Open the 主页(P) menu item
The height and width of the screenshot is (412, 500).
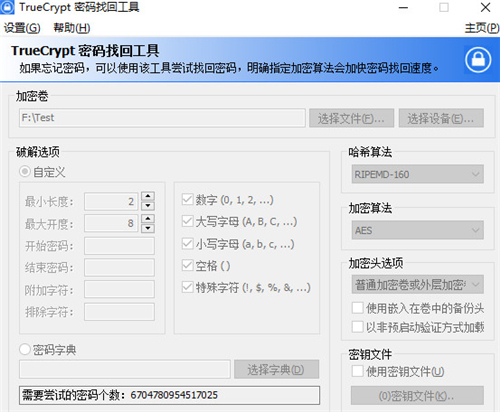click(482, 28)
